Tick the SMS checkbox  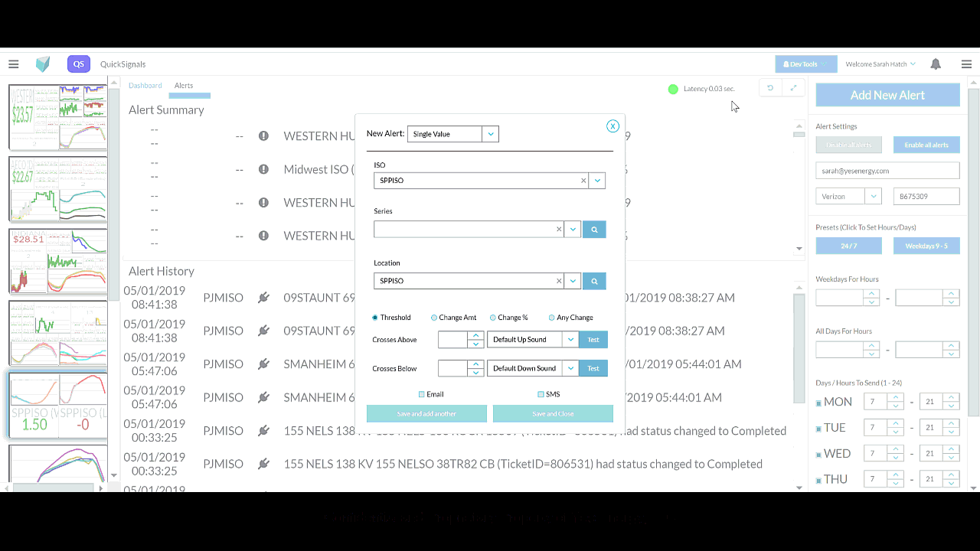pos(541,395)
